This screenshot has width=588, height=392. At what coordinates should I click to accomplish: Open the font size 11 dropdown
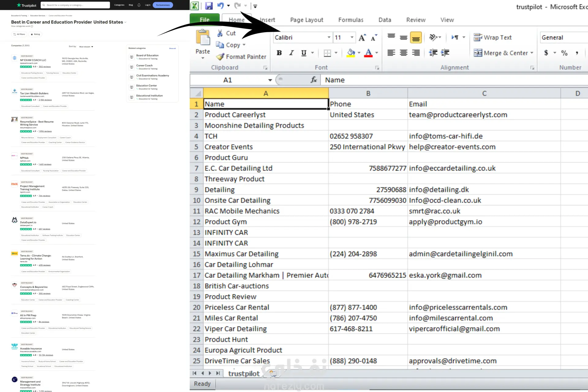(x=352, y=37)
